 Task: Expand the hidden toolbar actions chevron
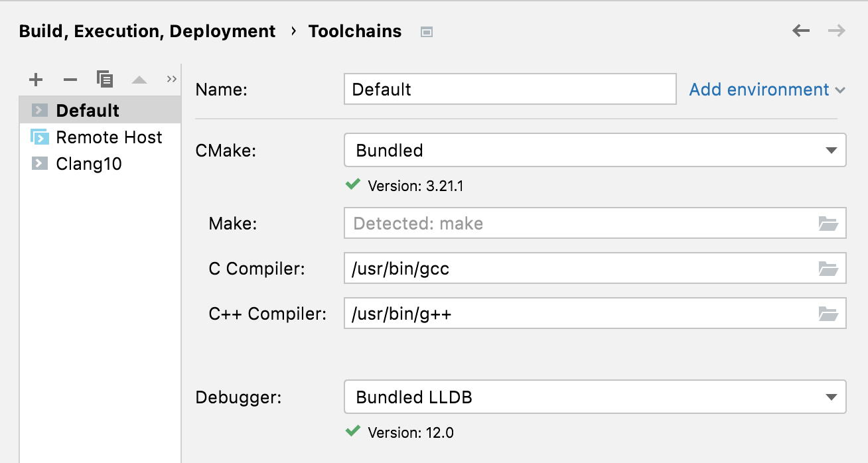click(171, 78)
